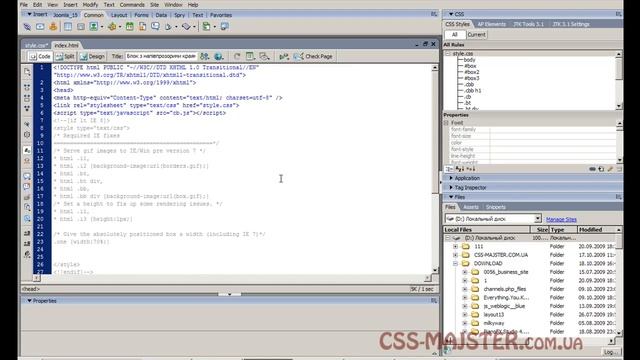Click the Manage Sites link
This screenshot has height=360, width=640.
(561, 219)
